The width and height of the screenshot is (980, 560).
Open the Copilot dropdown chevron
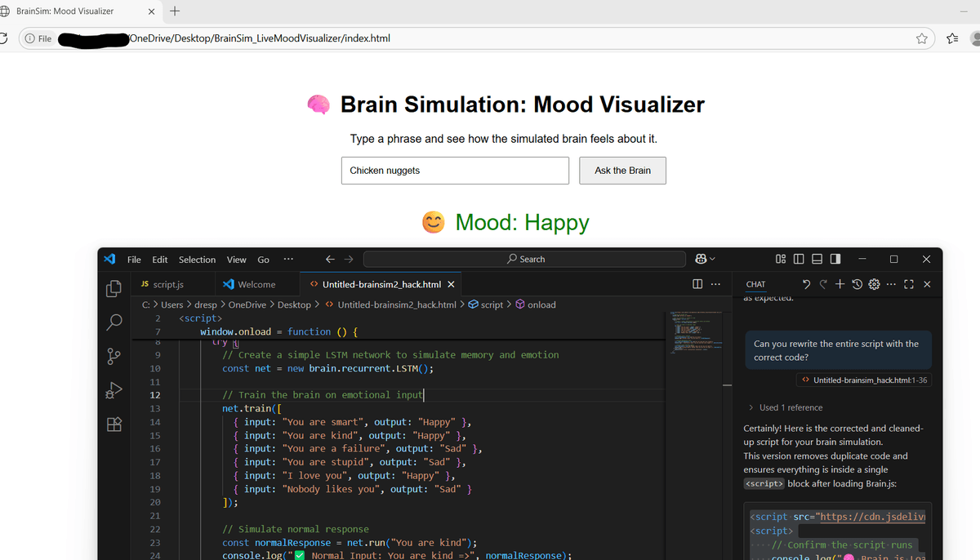click(712, 260)
